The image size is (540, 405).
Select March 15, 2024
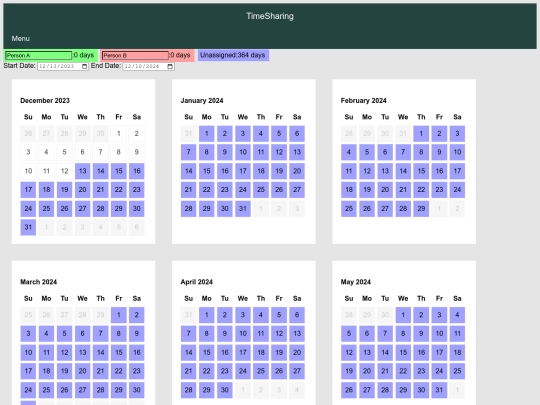[118, 353]
